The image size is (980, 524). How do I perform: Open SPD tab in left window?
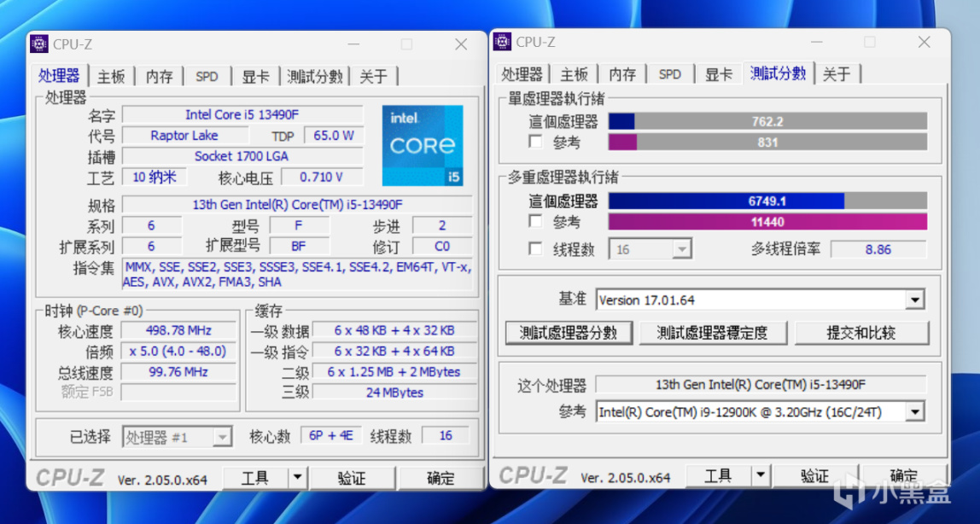[x=207, y=77]
